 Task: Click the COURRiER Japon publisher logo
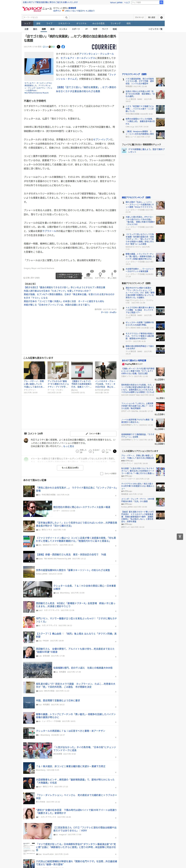104,47
